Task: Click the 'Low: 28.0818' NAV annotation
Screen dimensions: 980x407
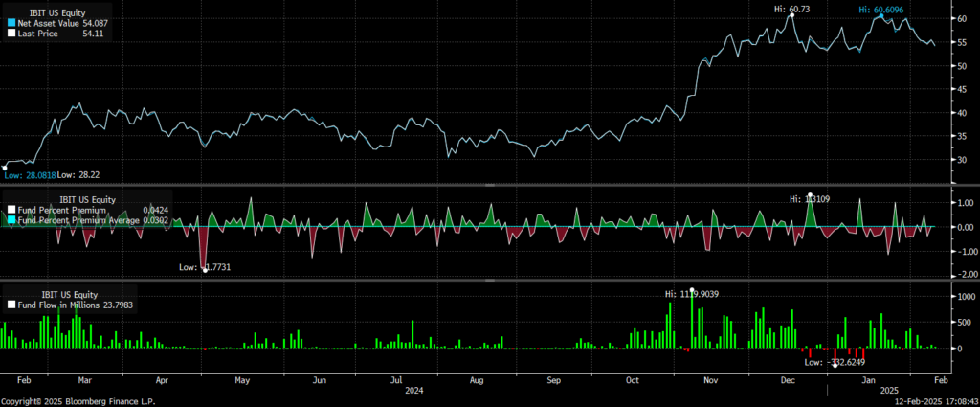Action: 29,175
